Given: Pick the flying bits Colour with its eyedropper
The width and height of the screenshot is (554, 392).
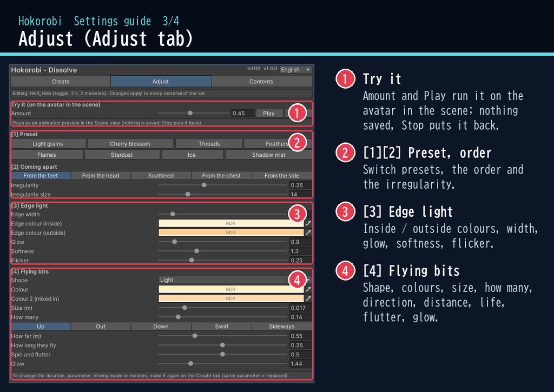Looking at the screenshot, I should click(308, 289).
